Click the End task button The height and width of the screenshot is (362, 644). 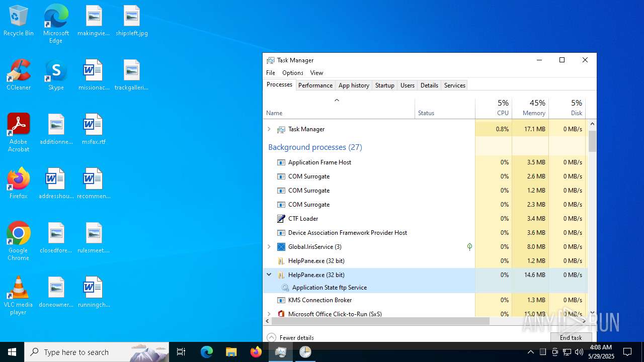[x=571, y=338]
